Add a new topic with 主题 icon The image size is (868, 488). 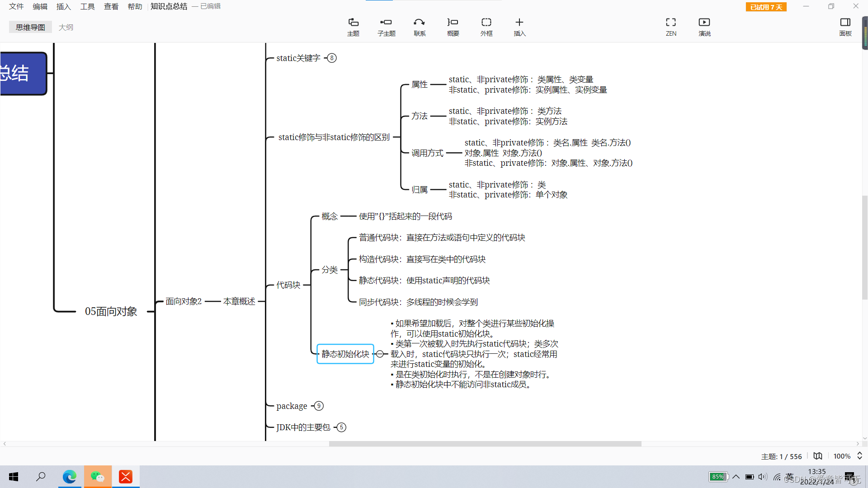[x=353, y=27]
